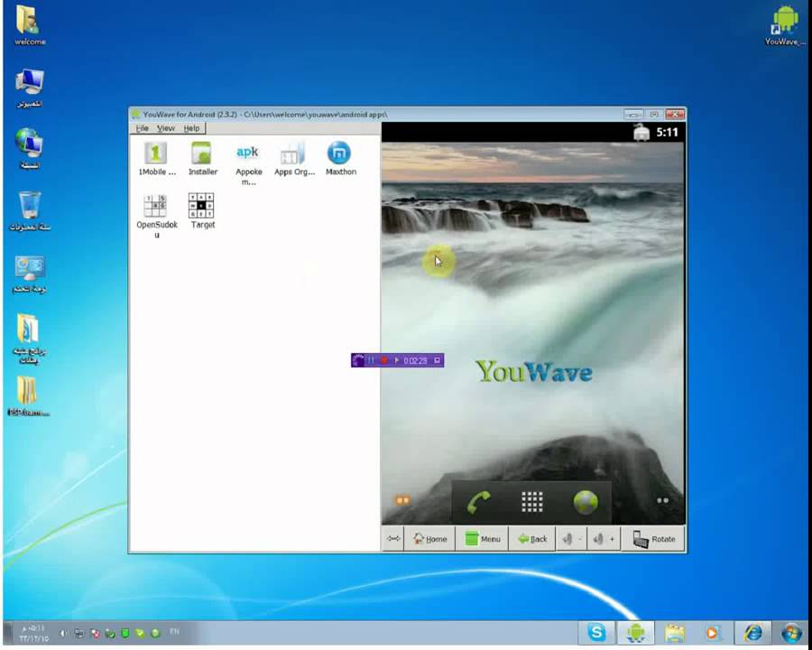Click the camera icon on recorder bar

437,360
